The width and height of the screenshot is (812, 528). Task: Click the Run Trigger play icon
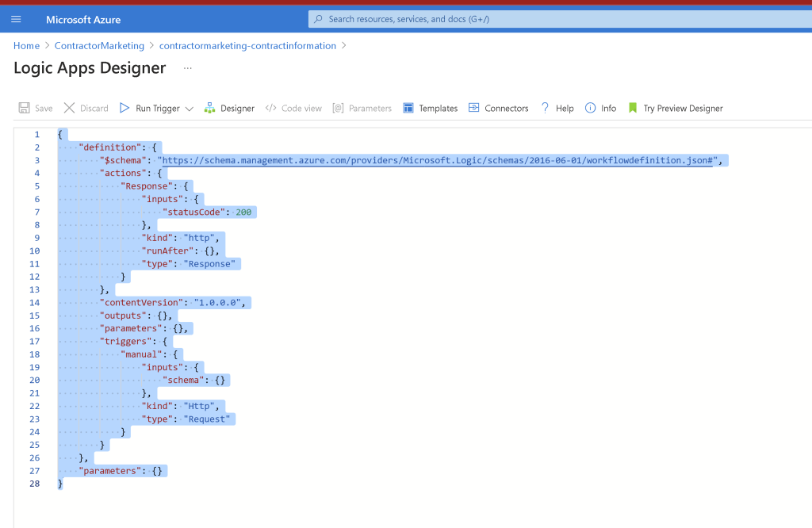(x=124, y=108)
